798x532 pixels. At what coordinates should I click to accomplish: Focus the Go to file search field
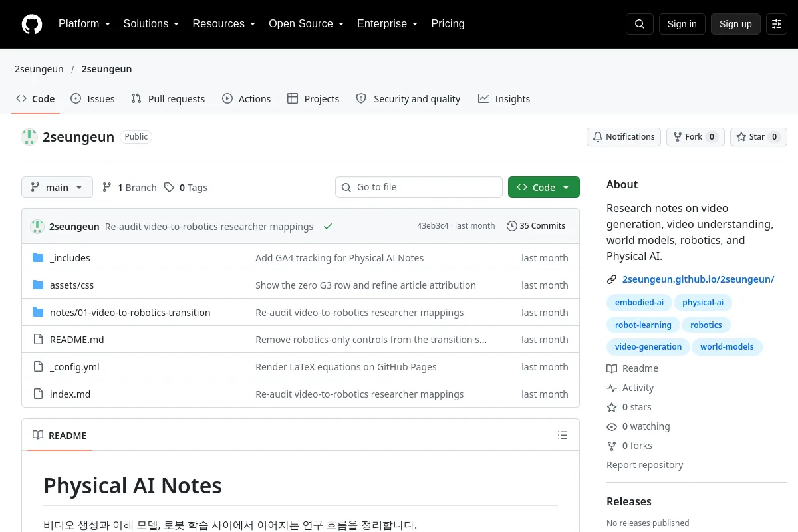(x=419, y=187)
